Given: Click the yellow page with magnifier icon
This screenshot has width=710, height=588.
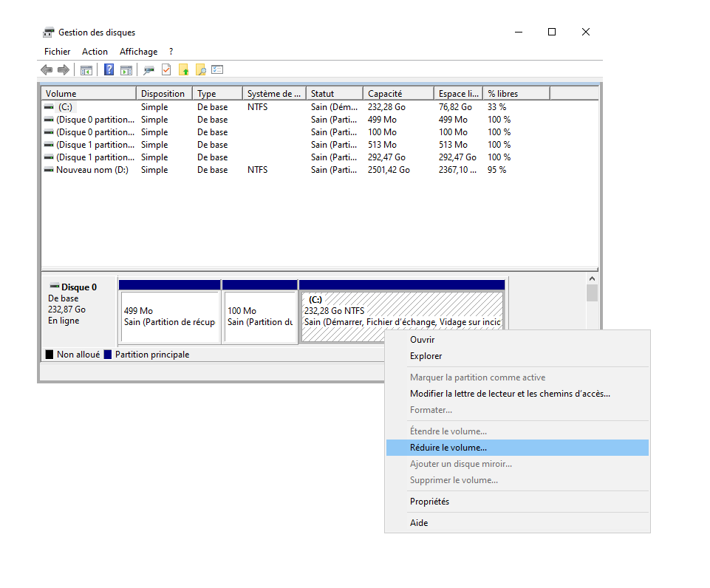Looking at the screenshot, I should click(x=200, y=70).
